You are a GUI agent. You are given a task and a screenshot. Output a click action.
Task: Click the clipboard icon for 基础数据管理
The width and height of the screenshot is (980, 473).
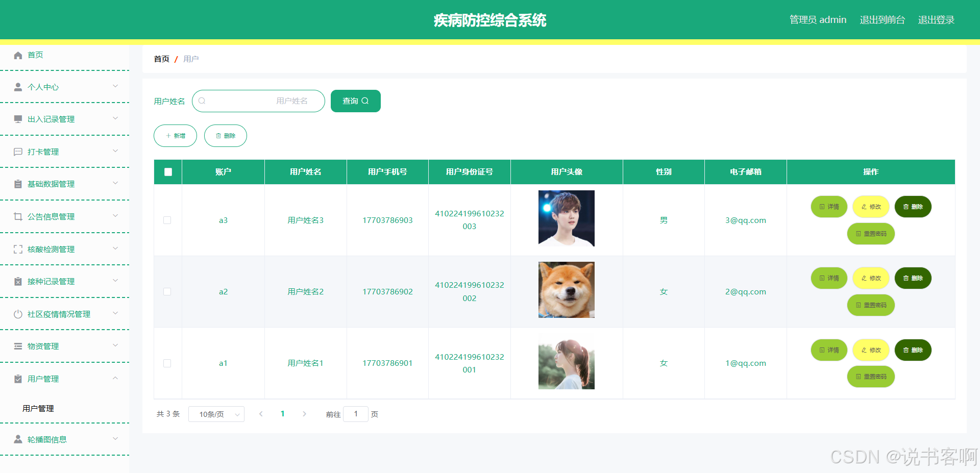coord(18,184)
